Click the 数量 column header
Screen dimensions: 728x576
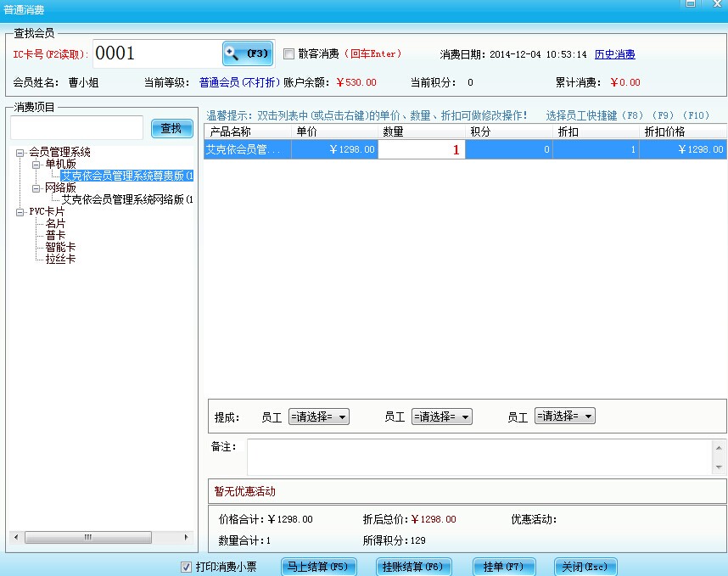[x=422, y=131]
